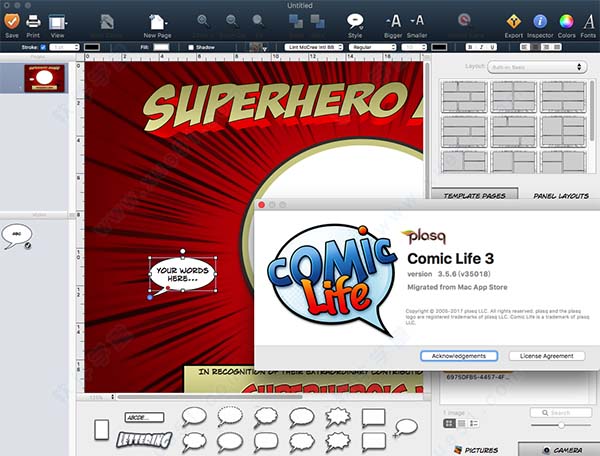Open the font size dropdown
The width and height of the screenshot is (600, 456).
414,47
